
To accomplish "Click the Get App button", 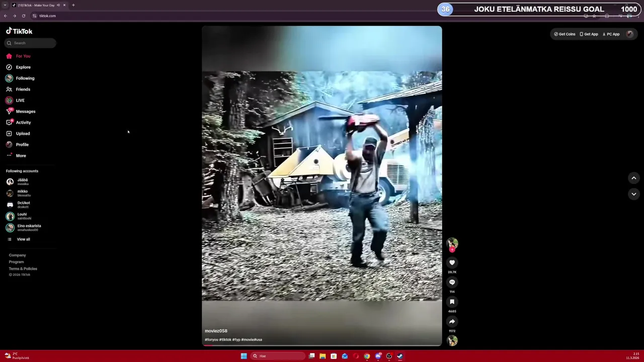I will point(589,34).
